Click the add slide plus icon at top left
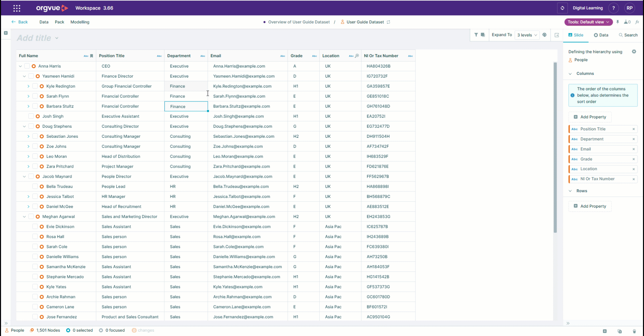The width and height of the screenshot is (644, 336). pos(6,33)
